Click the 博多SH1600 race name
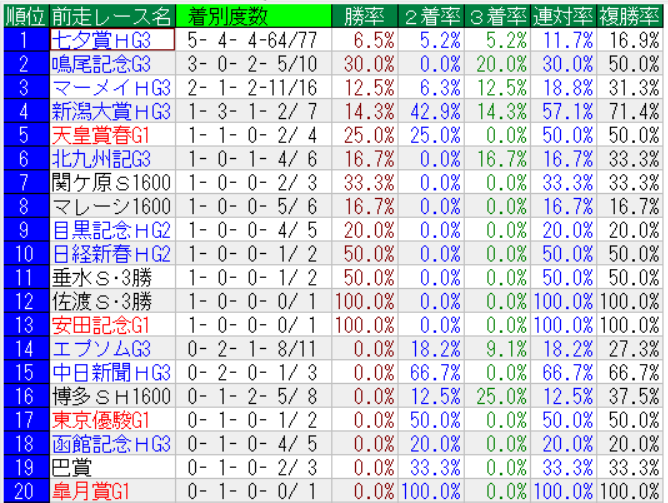 pos(112,397)
